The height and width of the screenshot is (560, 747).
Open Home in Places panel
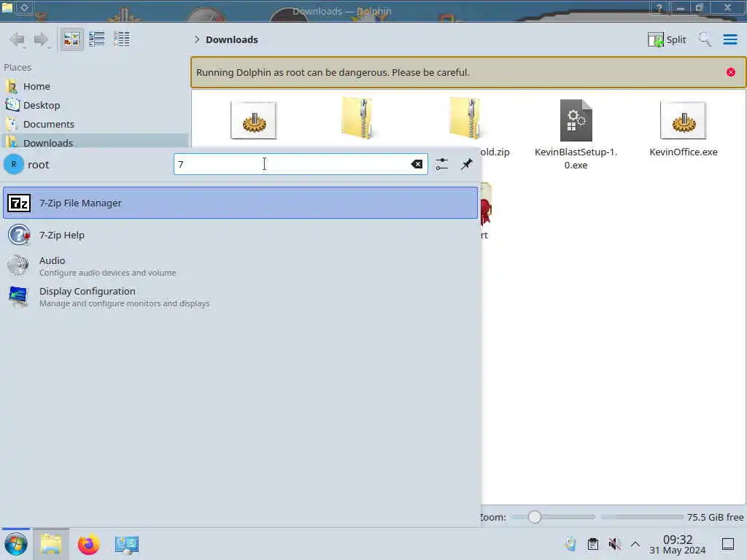(x=94, y=86)
